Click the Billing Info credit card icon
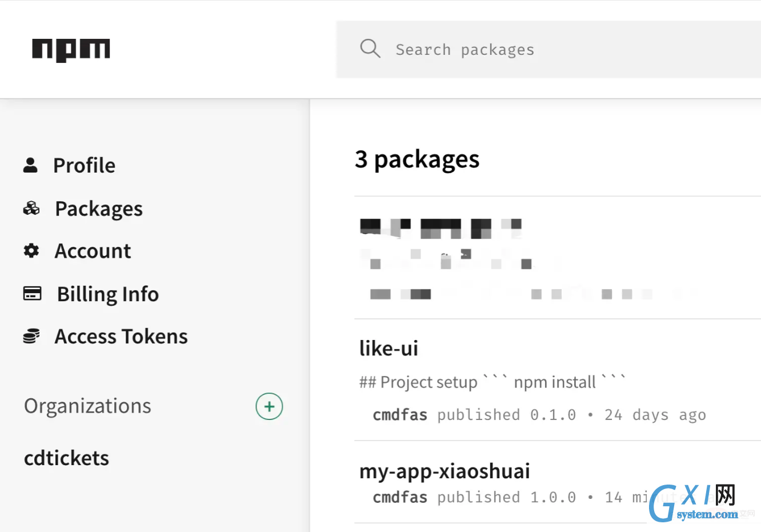761x532 pixels. [32, 293]
